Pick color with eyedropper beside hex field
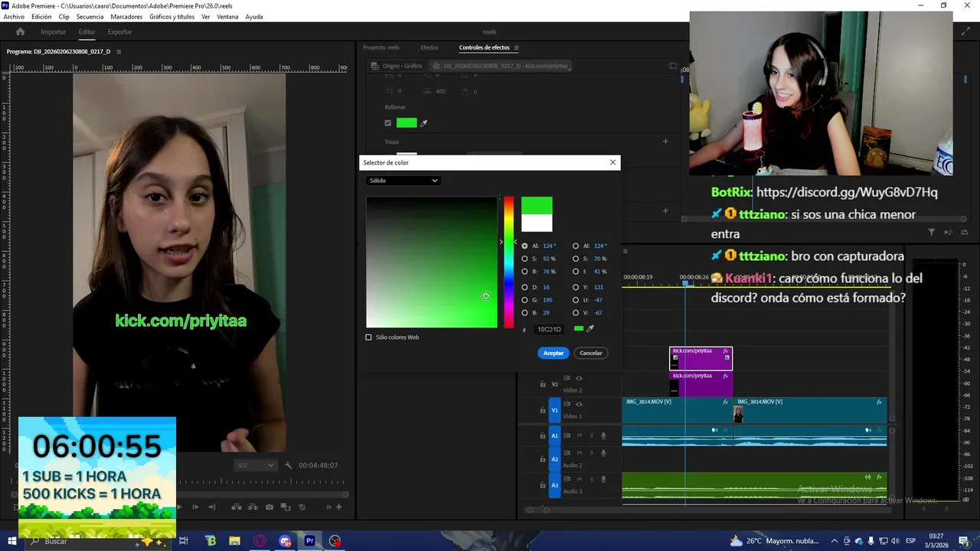Viewport: 980px width, 551px height. 590,329
